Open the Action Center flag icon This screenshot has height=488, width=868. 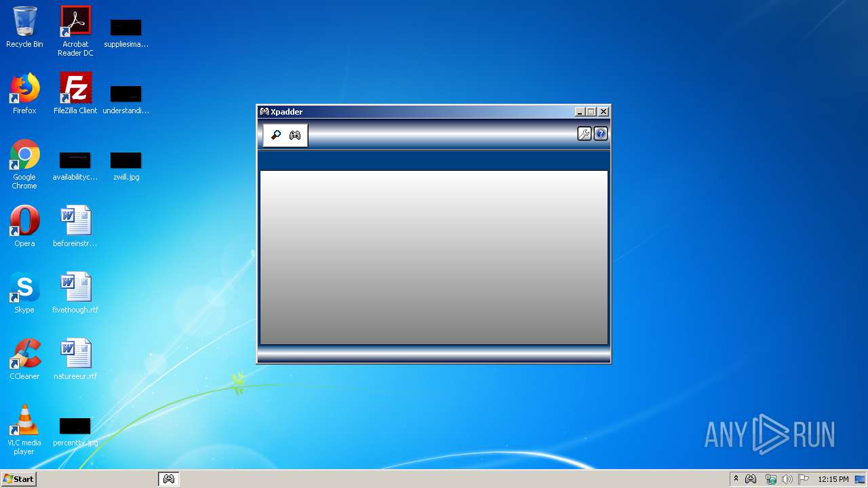click(x=804, y=479)
